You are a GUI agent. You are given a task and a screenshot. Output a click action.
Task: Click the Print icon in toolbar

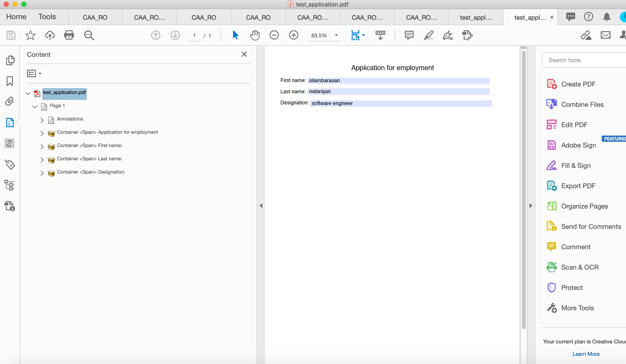coord(69,35)
